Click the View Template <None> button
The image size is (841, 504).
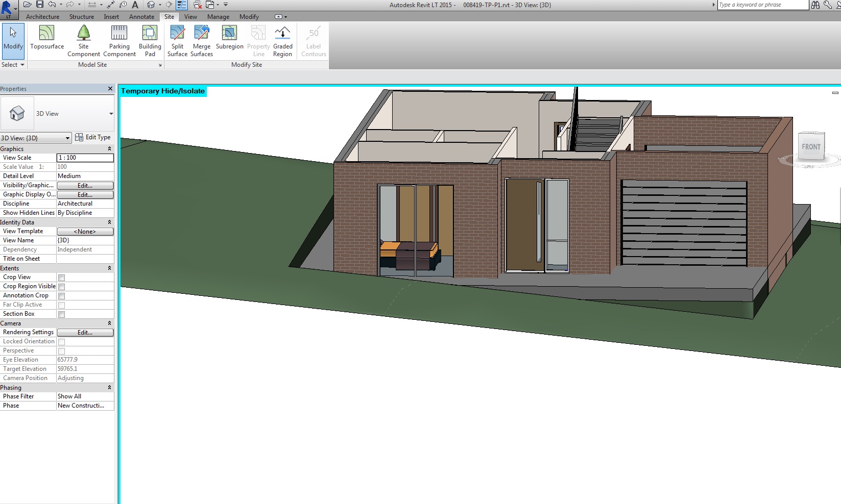(85, 232)
